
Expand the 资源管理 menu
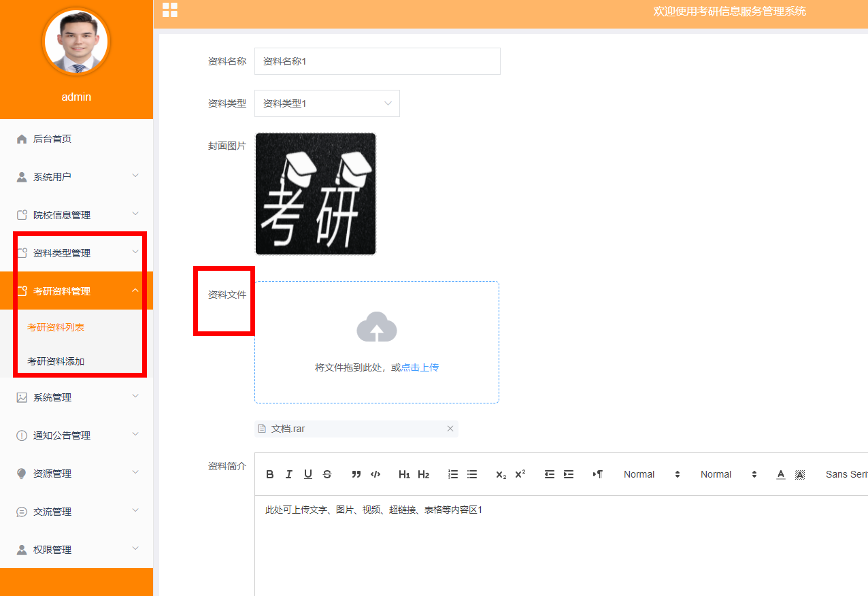coord(76,474)
